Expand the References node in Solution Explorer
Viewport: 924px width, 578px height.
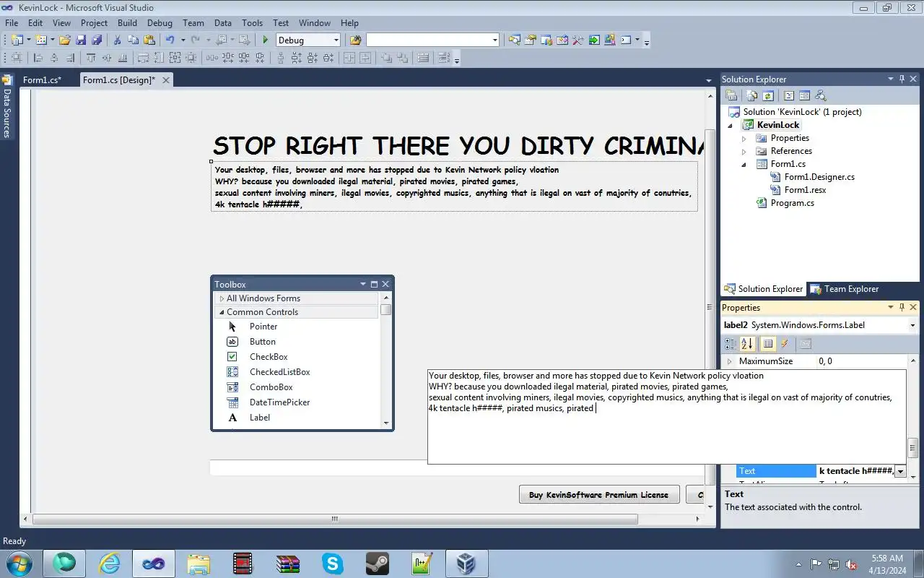point(744,151)
